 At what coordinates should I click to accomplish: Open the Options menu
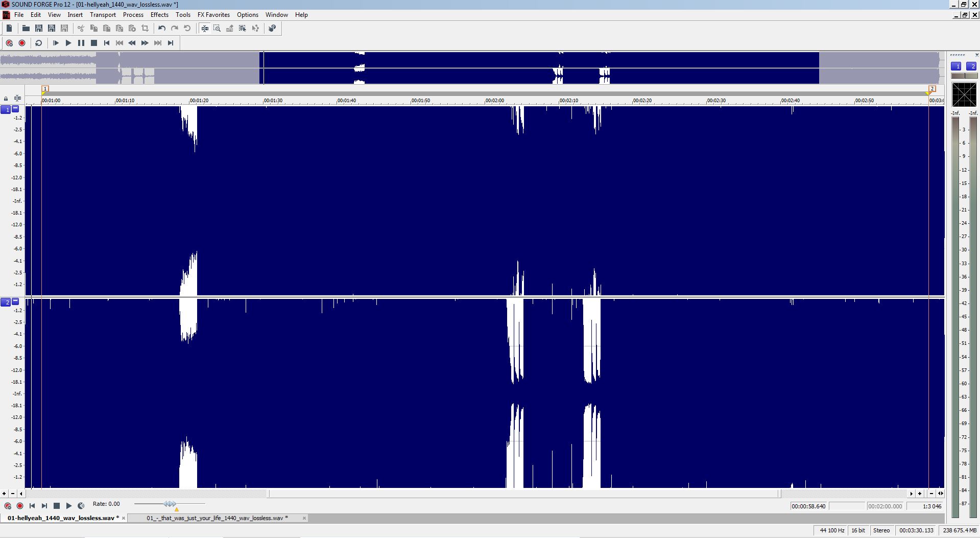pyautogui.click(x=248, y=15)
